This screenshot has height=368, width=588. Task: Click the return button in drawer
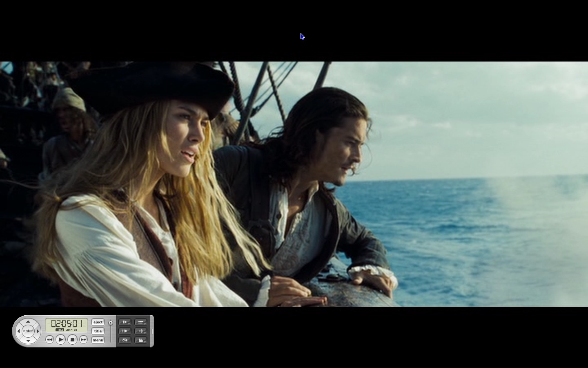tap(125, 340)
